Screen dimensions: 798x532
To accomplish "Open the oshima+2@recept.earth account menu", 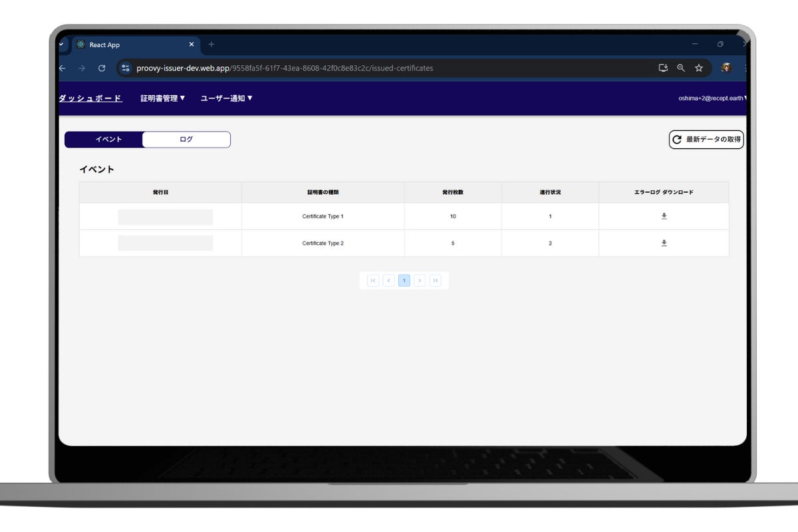I will pyautogui.click(x=712, y=98).
